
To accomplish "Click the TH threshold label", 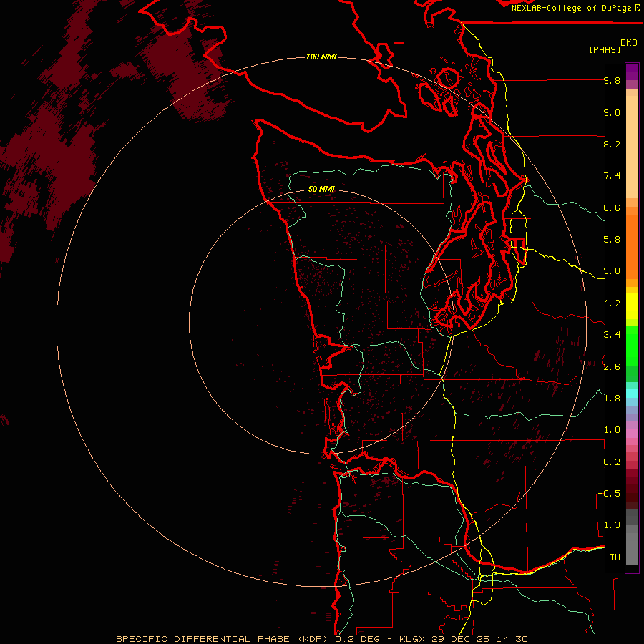I will 615,557.
